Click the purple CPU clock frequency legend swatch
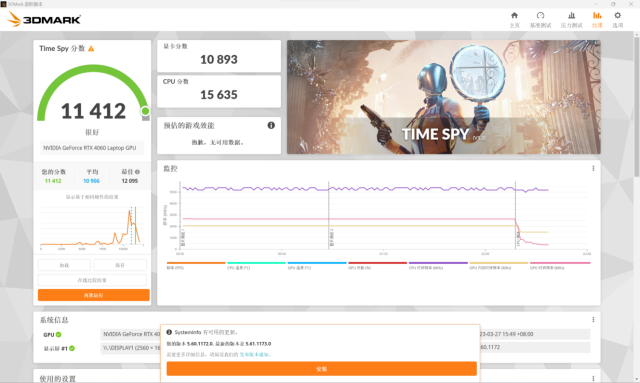This screenshot has width=640, height=383. click(438, 263)
